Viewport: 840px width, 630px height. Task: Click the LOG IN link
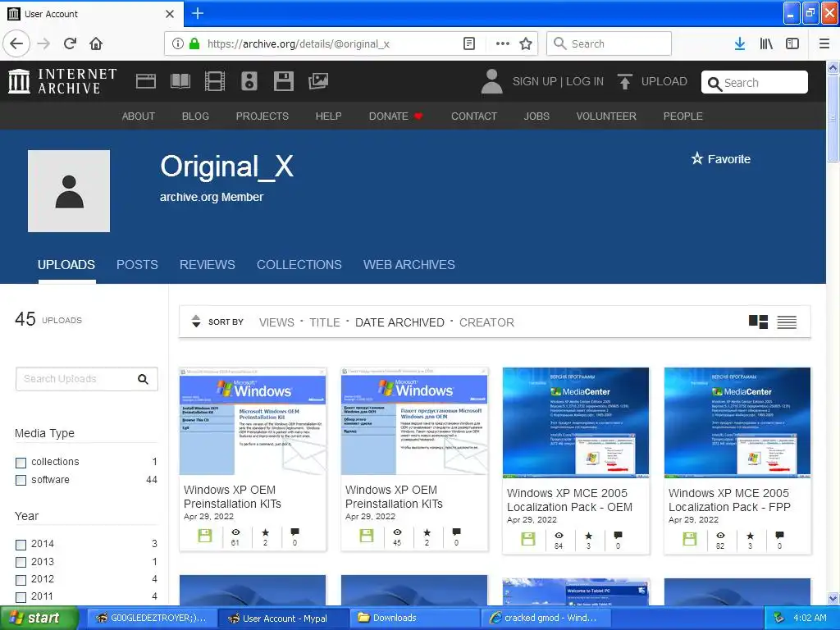[x=585, y=81]
